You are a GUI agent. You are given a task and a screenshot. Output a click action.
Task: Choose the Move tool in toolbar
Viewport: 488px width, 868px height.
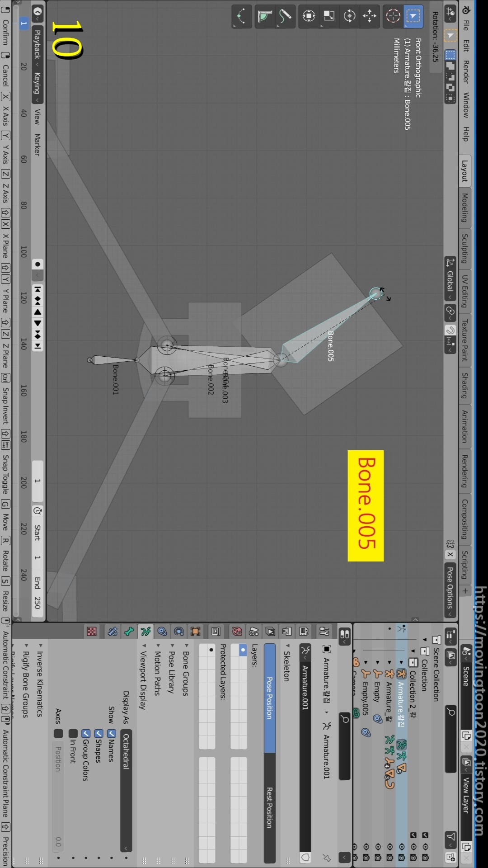[x=370, y=16]
